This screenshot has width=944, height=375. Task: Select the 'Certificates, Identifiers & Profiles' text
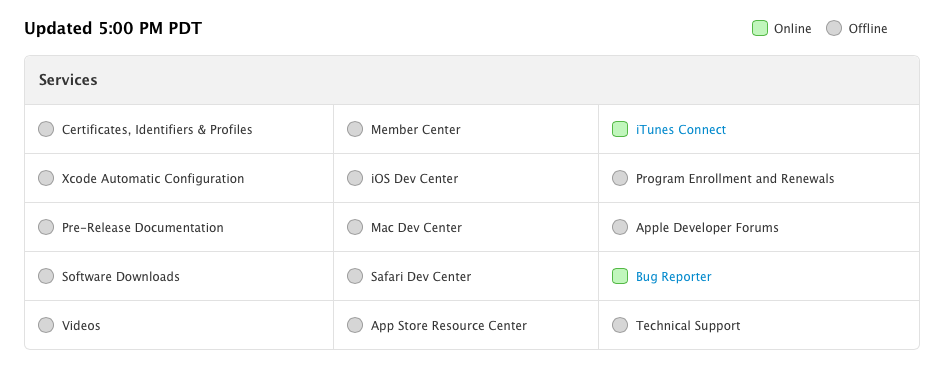[157, 129]
